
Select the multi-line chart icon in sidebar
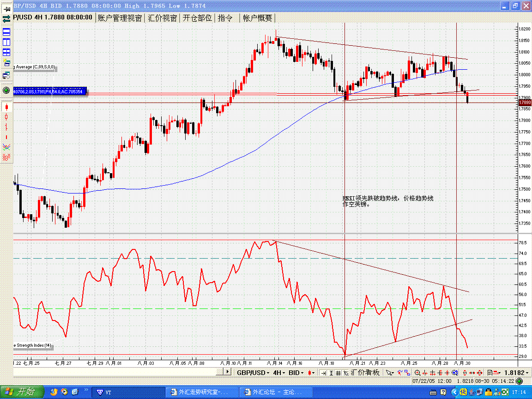pyautogui.click(x=6, y=147)
